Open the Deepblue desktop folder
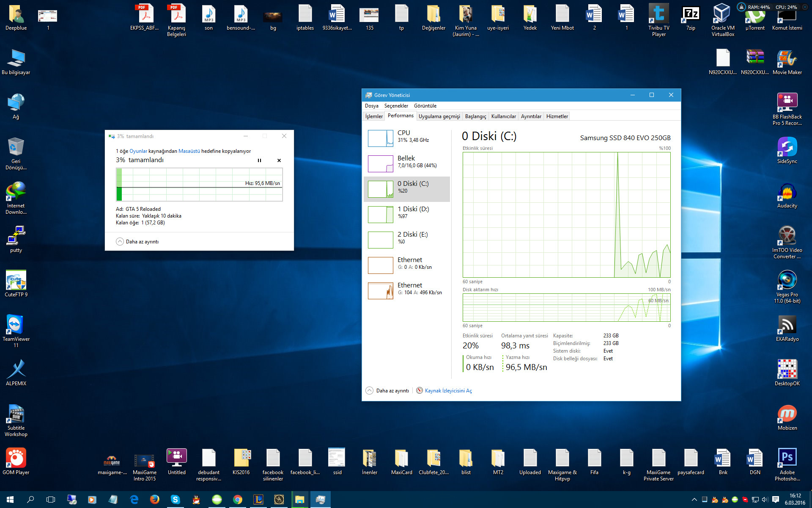The image size is (812, 508). tap(16, 18)
